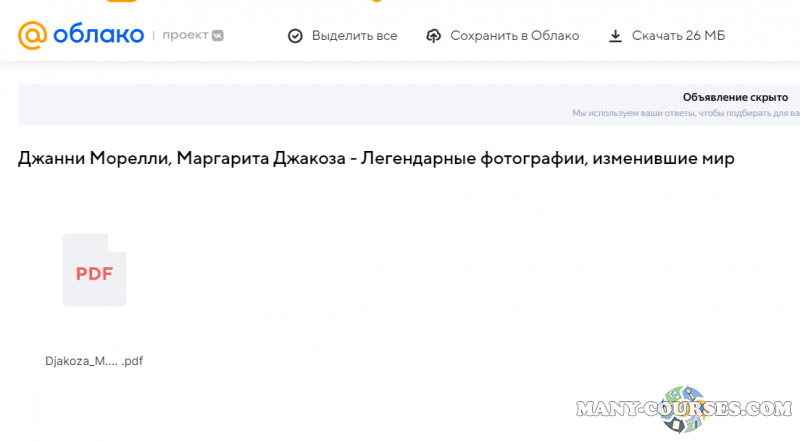Viewport: 800px width, 442px height.
Task: Click the Объявление скрыто notice text
Action: point(735,97)
